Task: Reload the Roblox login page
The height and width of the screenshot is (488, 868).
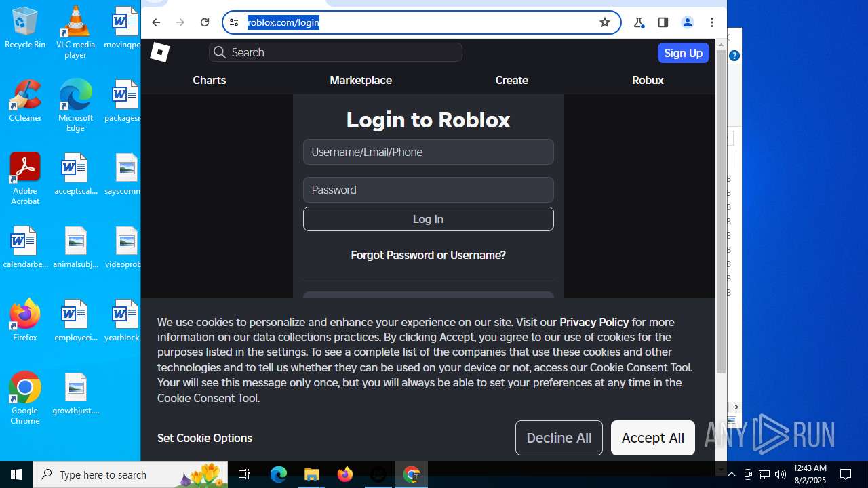Action: tap(205, 22)
